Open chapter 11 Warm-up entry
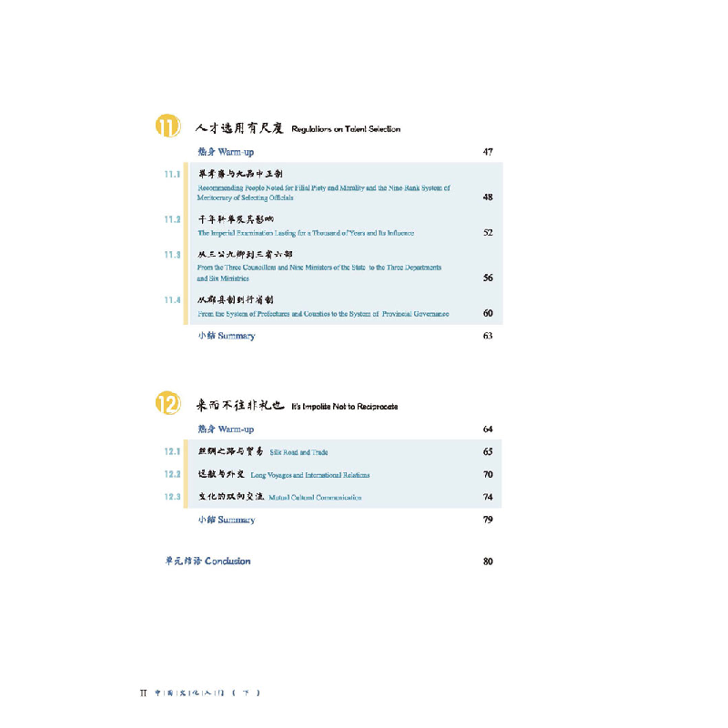 [x=226, y=152]
